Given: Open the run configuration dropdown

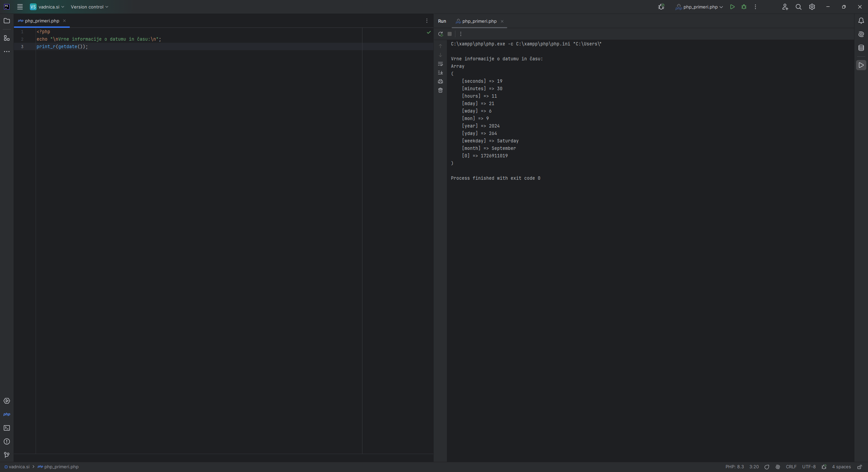Looking at the screenshot, I should pos(699,7).
